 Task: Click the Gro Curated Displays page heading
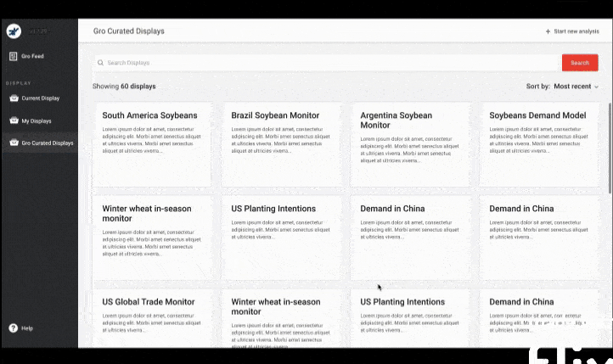[x=128, y=31]
